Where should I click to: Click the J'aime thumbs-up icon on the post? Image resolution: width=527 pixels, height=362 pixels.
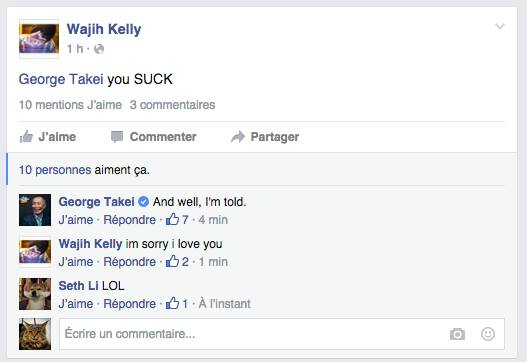pyautogui.click(x=26, y=137)
